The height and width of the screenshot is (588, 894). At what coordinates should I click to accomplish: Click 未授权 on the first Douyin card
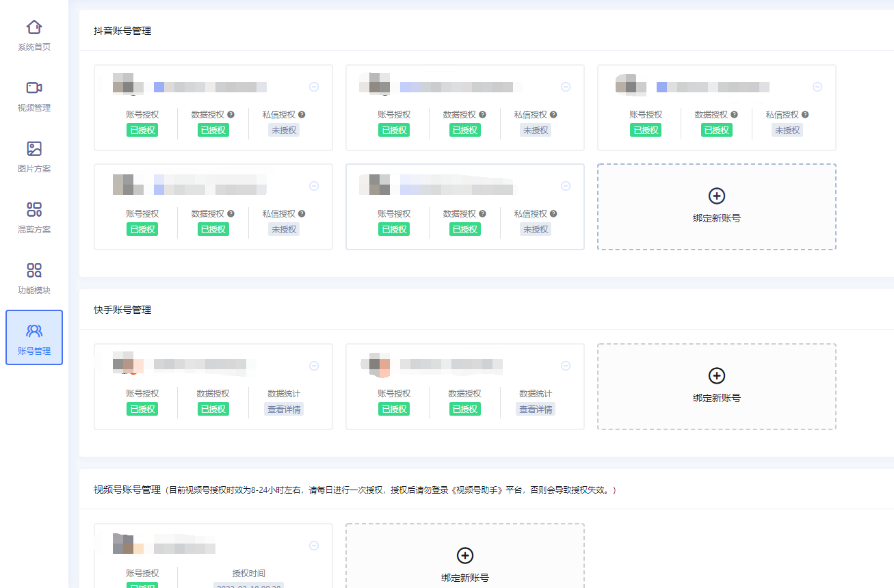click(x=284, y=130)
